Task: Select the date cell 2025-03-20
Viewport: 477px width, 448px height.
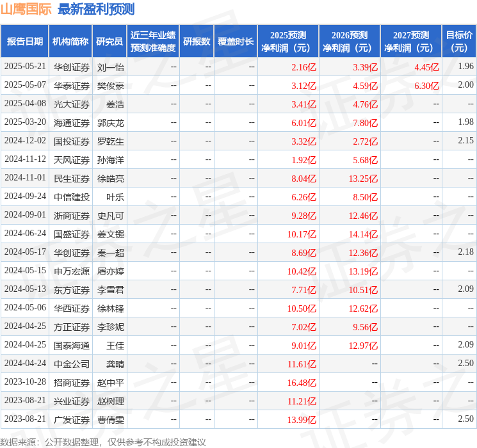Action: pyautogui.click(x=25, y=122)
